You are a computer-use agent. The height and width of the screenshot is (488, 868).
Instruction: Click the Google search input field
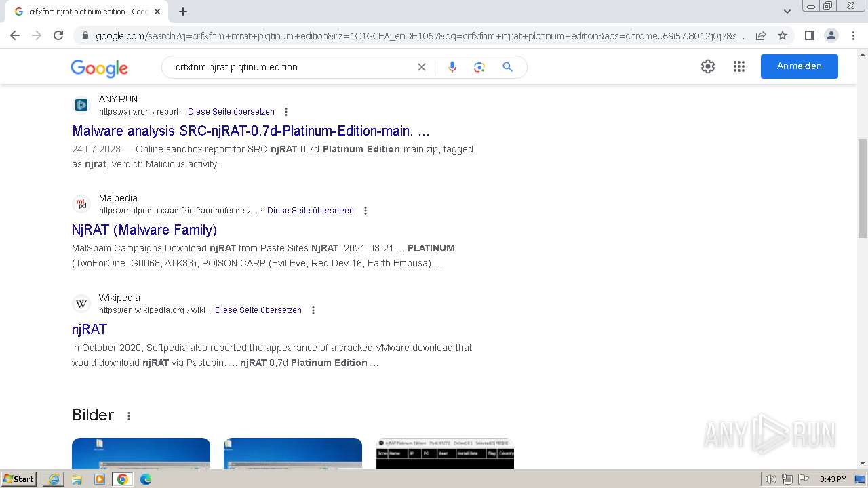click(x=292, y=67)
